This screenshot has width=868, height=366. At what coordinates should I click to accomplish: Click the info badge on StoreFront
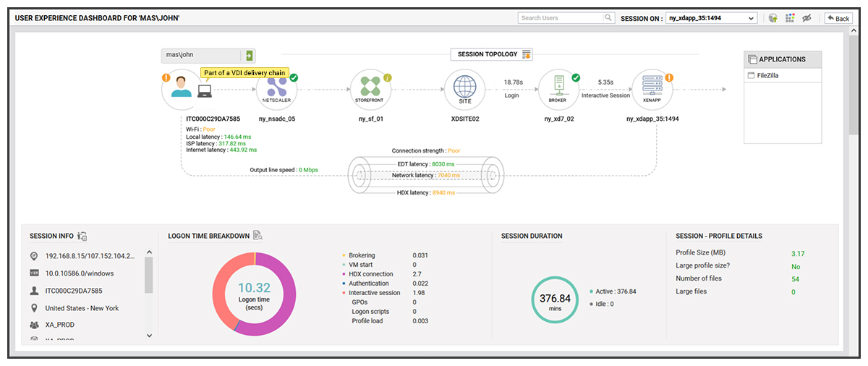(x=388, y=77)
